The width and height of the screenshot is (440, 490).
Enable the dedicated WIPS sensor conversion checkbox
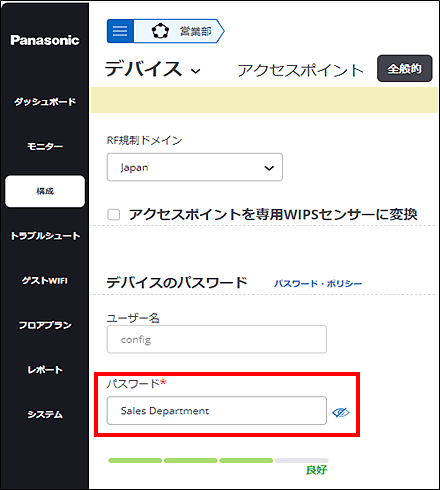pyautogui.click(x=114, y=214)
